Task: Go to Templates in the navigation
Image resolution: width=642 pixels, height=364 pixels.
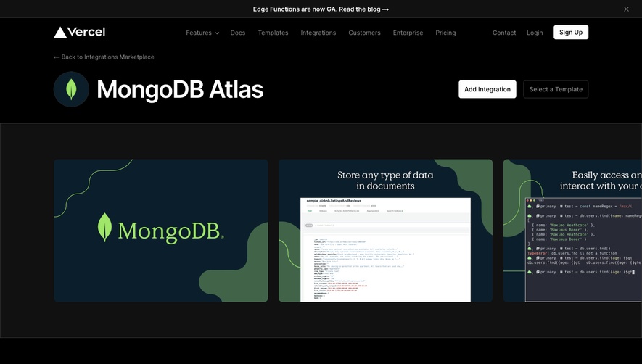Action: pyautogui.click(x=273, y=33)
